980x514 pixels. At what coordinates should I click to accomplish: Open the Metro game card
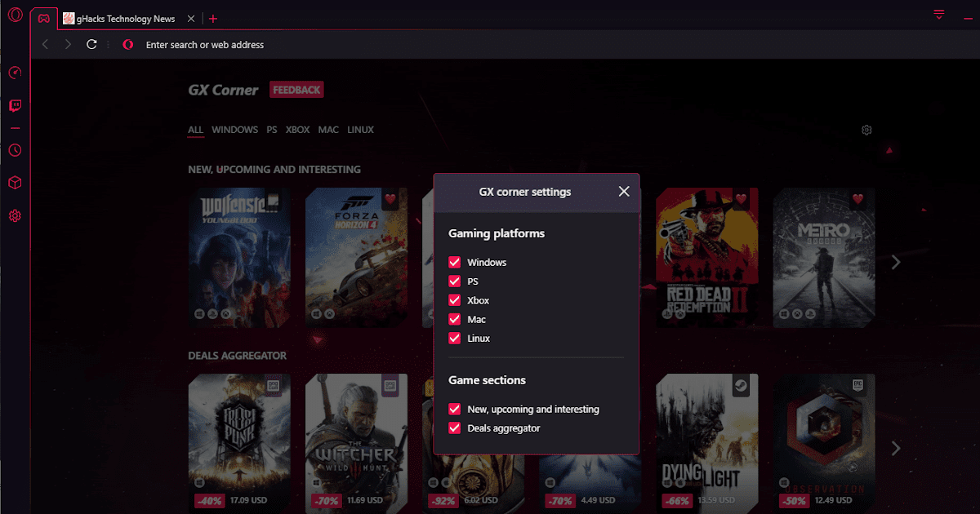824,258
